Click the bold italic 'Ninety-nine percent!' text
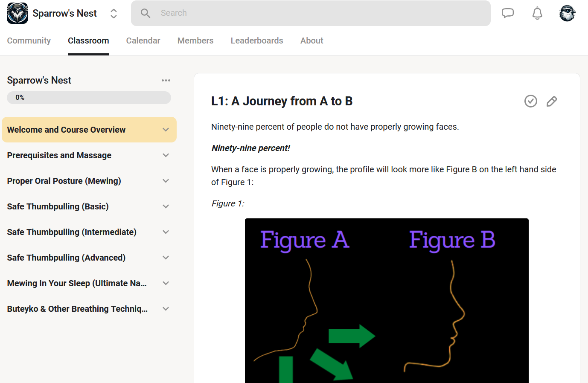 point(250,148)
